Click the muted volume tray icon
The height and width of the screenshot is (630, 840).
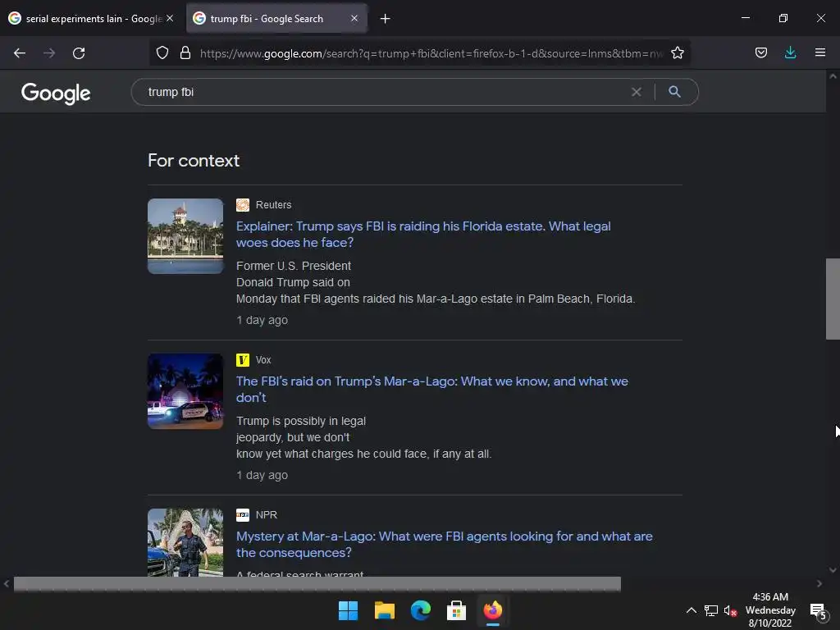[x=730, y=610]
